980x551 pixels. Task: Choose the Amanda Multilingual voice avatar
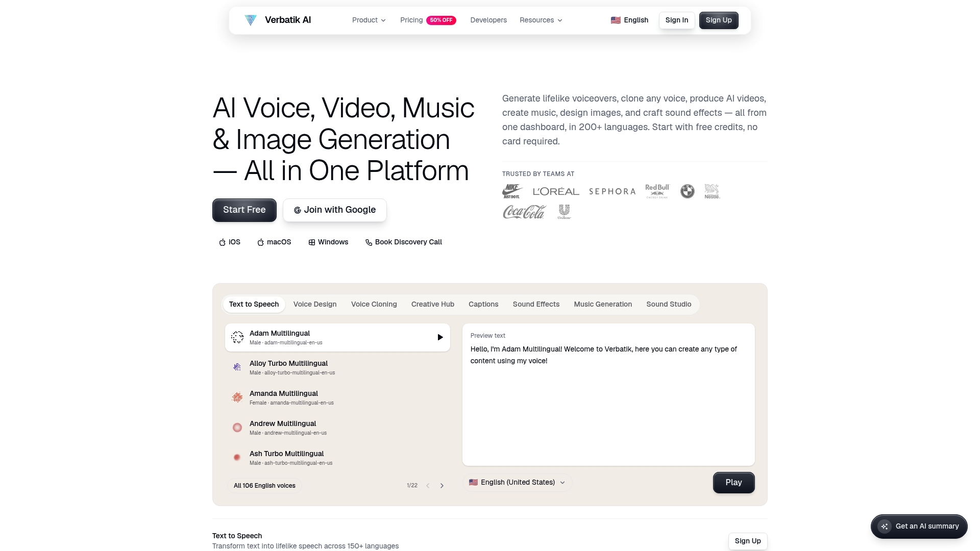click(237, 397)
